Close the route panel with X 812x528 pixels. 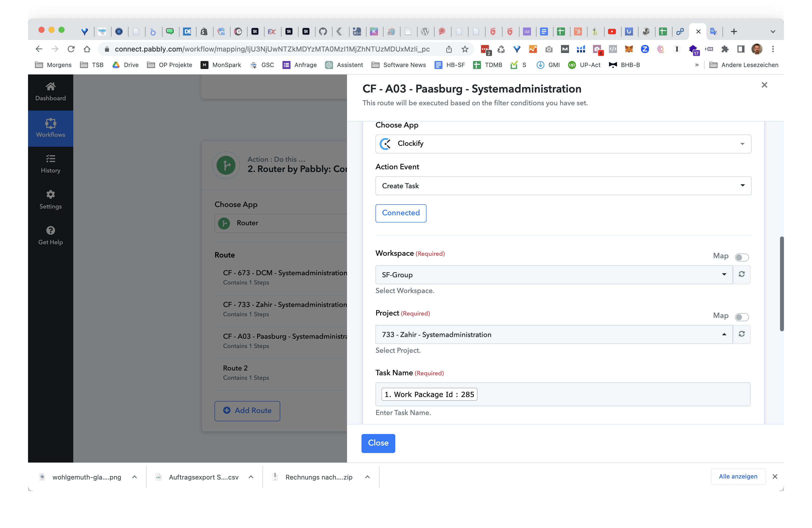tap(764, 85)
